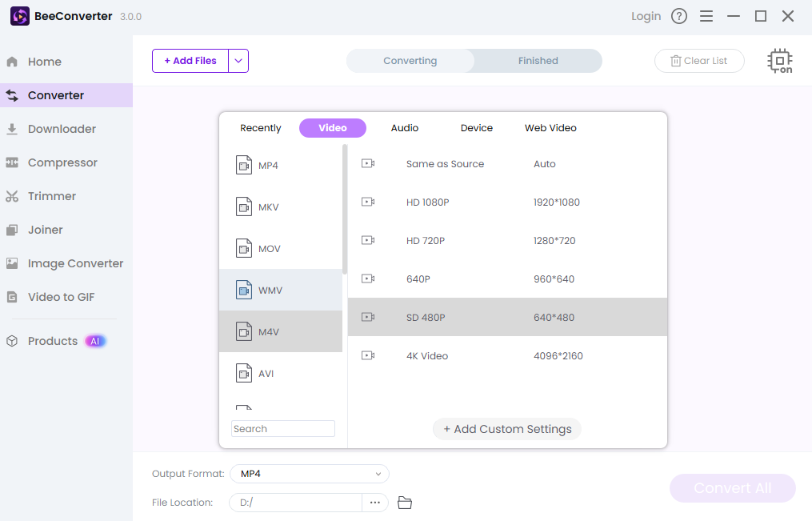This screenshot has height=521, width=812.
Task: Open the Video to GIF tool
Action: click(61, 297)
